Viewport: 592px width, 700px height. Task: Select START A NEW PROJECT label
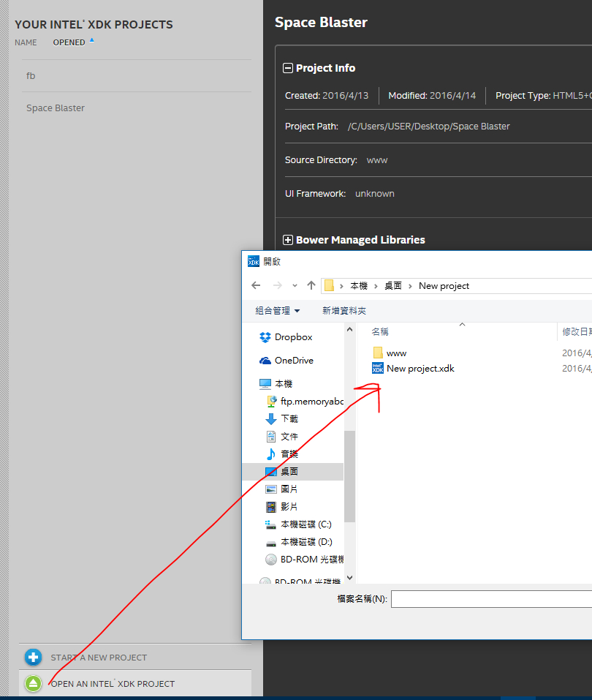[x=99, y=658]
